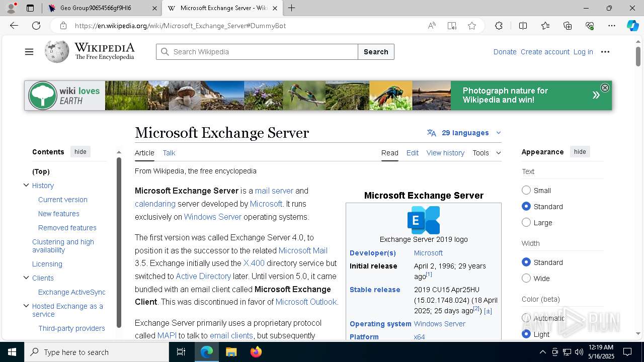Open immersive reader icon
Screen dimensions: 644x362
pos(452,26)
